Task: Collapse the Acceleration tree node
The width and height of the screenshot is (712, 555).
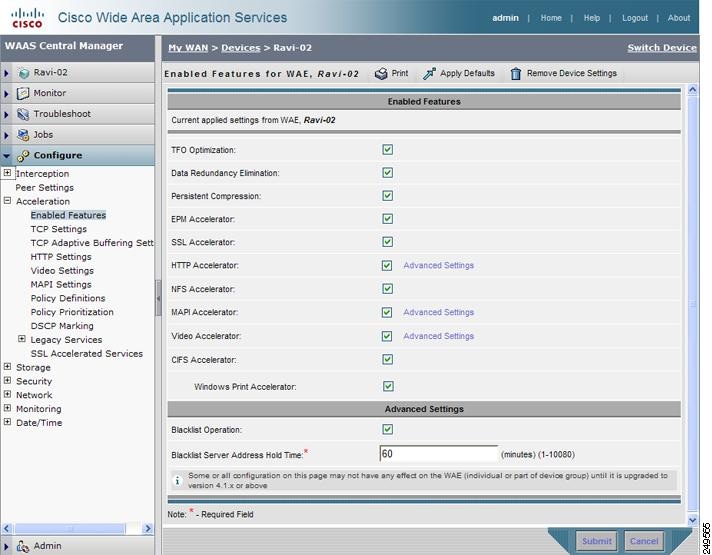Action: tap(7, 200)
